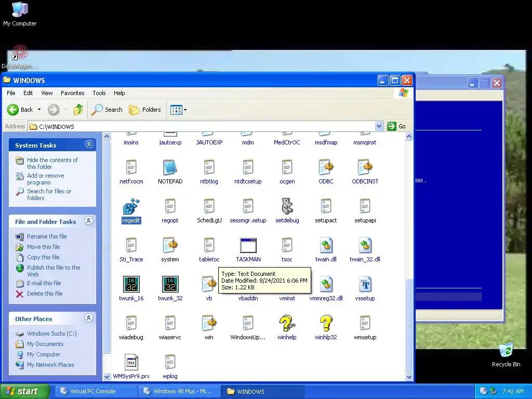Select the DataWagon desktop shortcut
This screenshot has width=532, height=399.
click(x=20, y=57)
